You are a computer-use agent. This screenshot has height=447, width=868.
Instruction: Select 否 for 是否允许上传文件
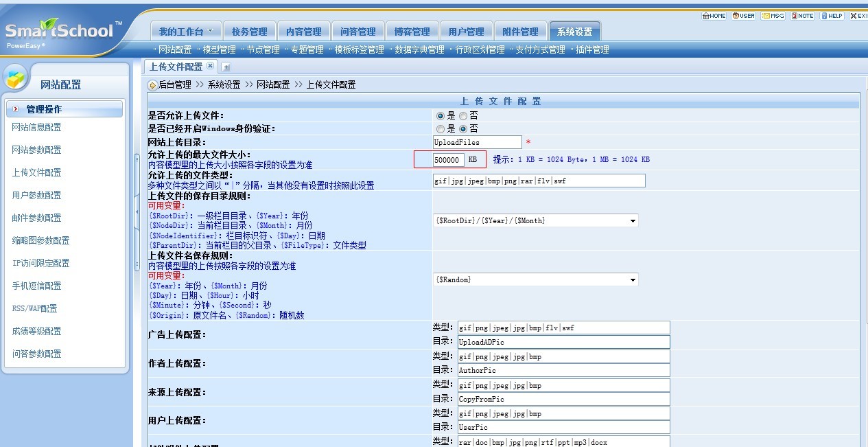click(463, 116)
